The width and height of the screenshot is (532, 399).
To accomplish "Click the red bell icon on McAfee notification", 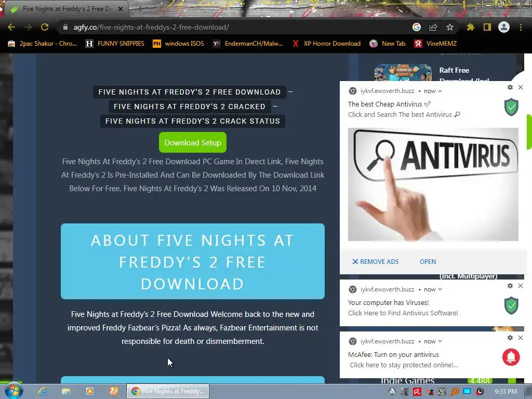I will 511,357.
